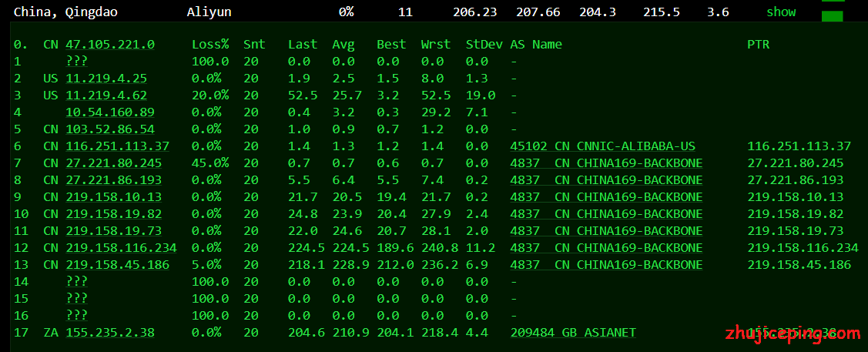Screen dimensions: 868x352
Task: Select the 20.0% loss value in hop 3
Action: (210, 96)
